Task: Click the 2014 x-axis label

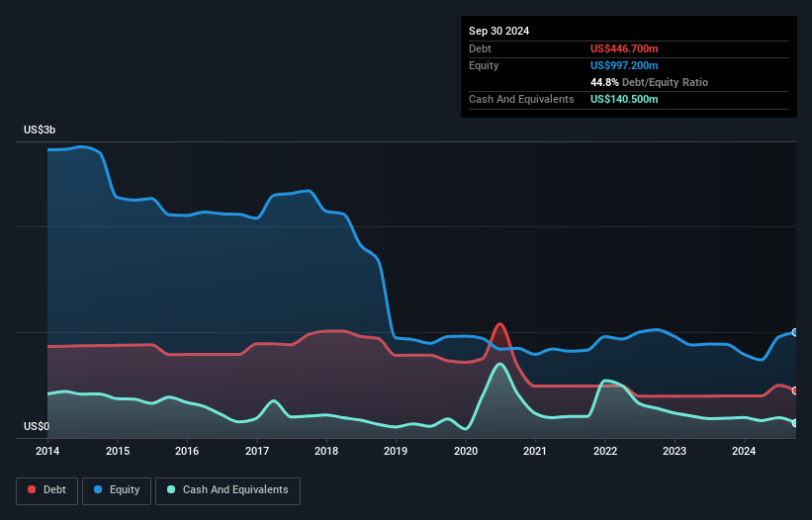Action: pos(47,451)
